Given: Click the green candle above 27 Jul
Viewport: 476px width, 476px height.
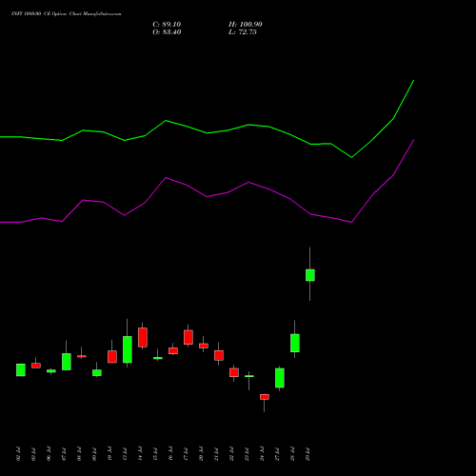Looking at the screenshot, I should tap(280, 378).
